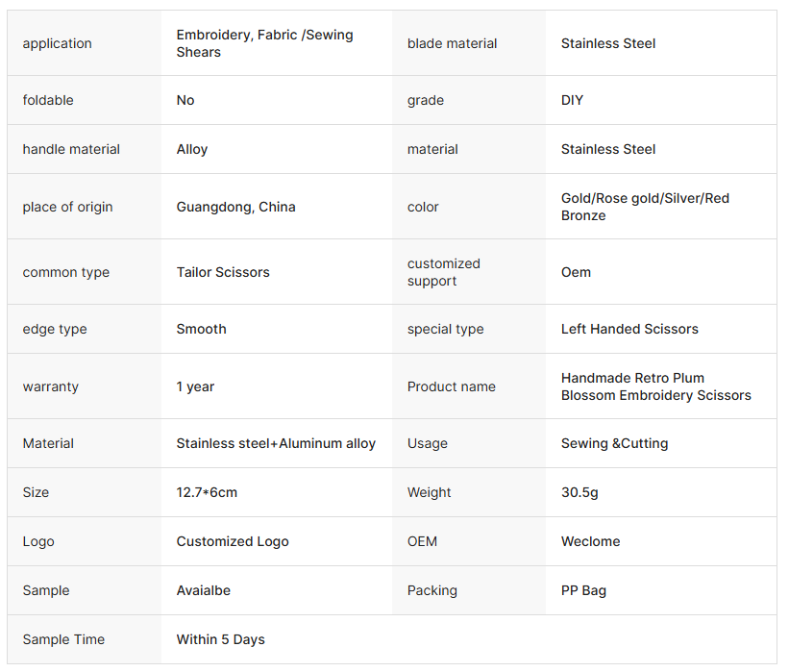Select the 'Smooth' edge type value

pyautogui.click(x=201, y=329)
